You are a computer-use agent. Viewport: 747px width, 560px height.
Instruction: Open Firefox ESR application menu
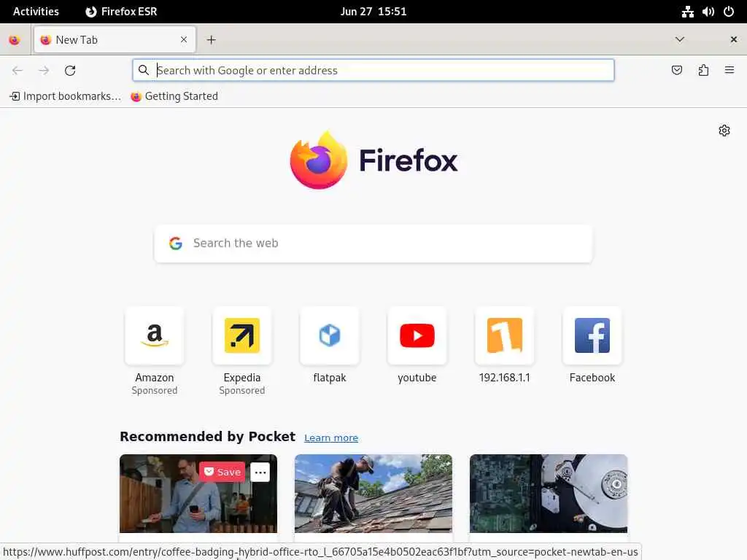(121, 12)
